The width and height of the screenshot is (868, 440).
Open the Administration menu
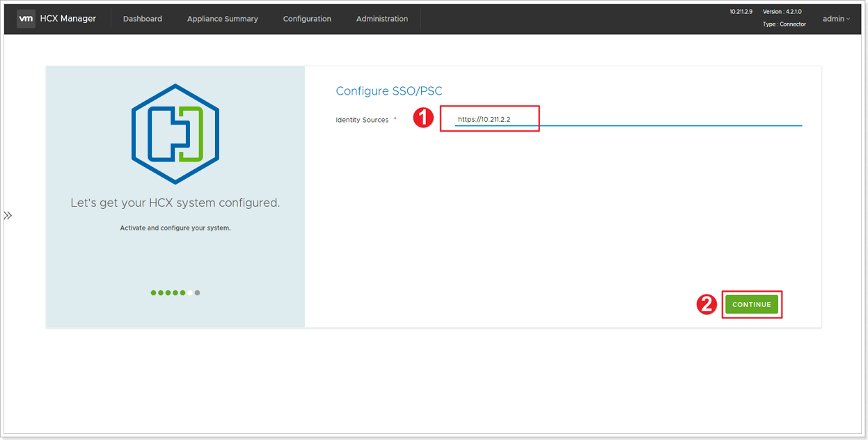tap(382, 19)
